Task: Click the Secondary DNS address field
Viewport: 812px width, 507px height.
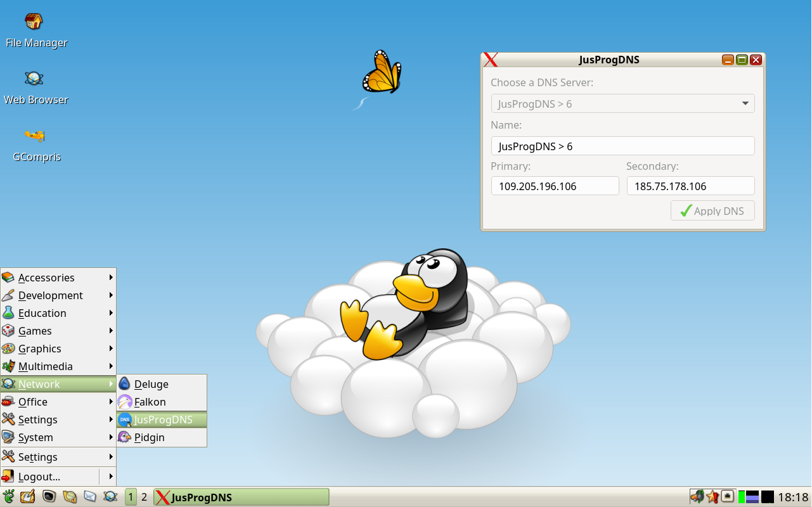Action: pyautogui.click(x=690, y=186)
